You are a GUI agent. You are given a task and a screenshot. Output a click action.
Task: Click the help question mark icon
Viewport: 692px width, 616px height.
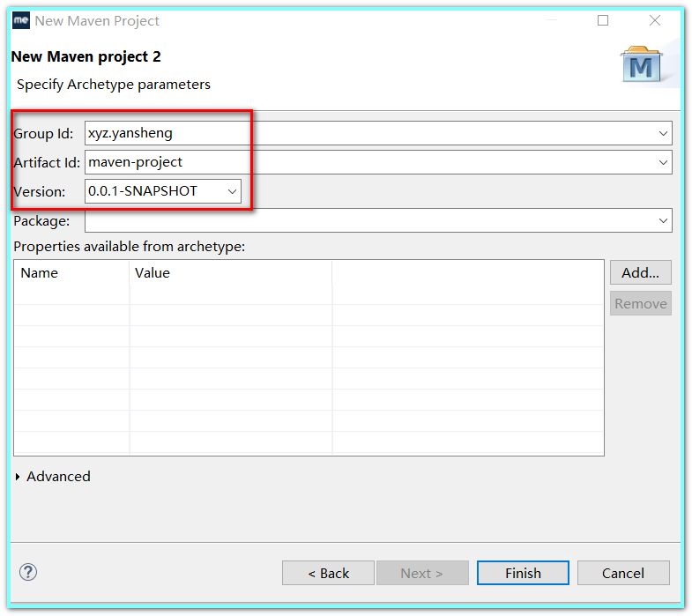point(28,572)
